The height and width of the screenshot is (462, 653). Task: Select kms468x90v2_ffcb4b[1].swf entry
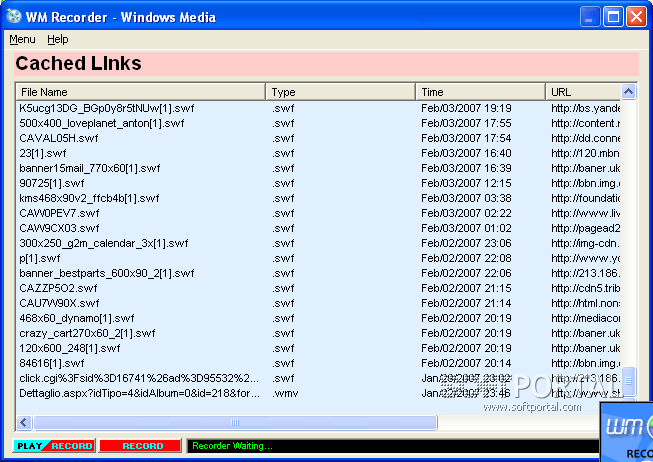pos(89,198)
